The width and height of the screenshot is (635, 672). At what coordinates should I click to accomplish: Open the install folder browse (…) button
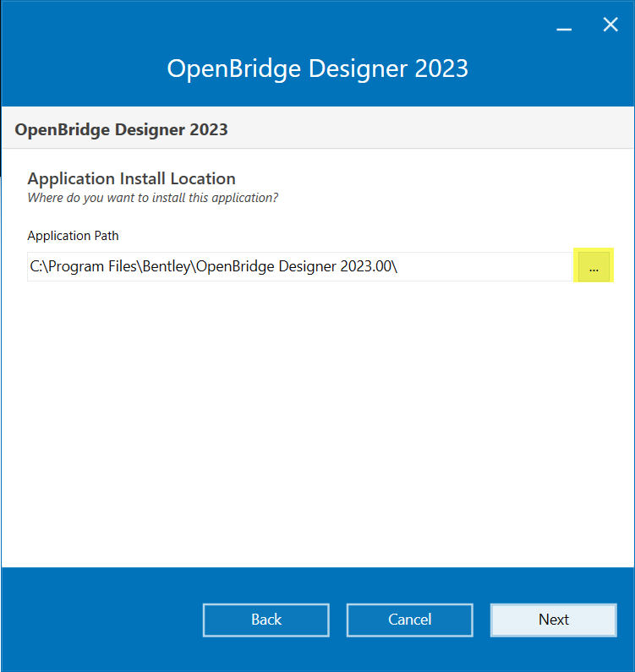pos(594,266)
